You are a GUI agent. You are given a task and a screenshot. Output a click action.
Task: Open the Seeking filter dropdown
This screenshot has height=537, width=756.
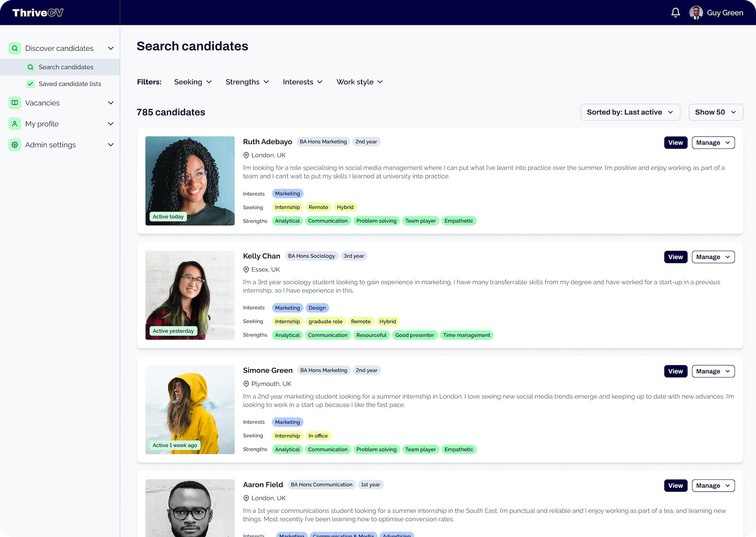[x=193, y=82]
